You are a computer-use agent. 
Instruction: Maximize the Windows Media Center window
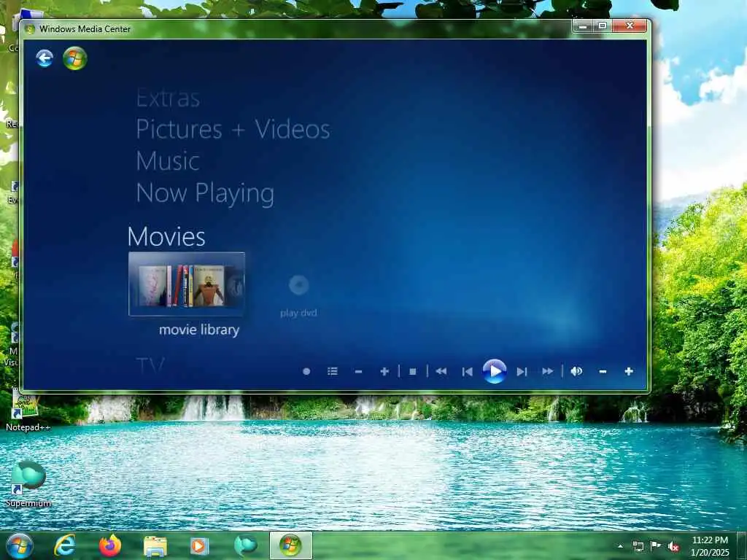point(602,26)
